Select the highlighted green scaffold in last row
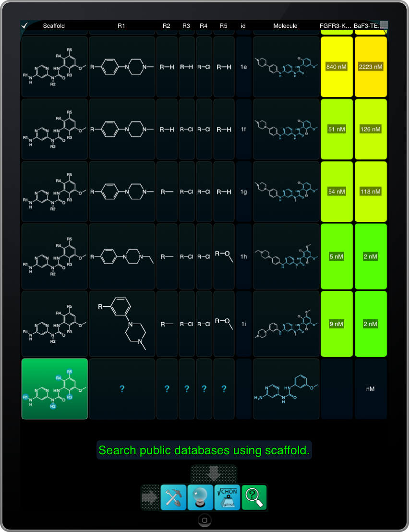This screenshot has height=532, width=409. [x=55, y=388]
